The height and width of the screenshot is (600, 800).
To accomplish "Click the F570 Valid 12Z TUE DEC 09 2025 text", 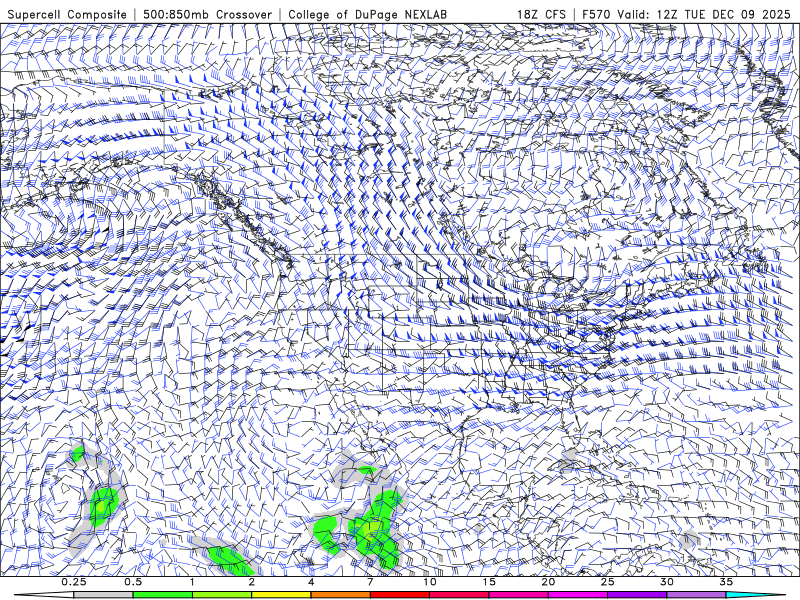I will pyautogui.click(x=686, y=14).
